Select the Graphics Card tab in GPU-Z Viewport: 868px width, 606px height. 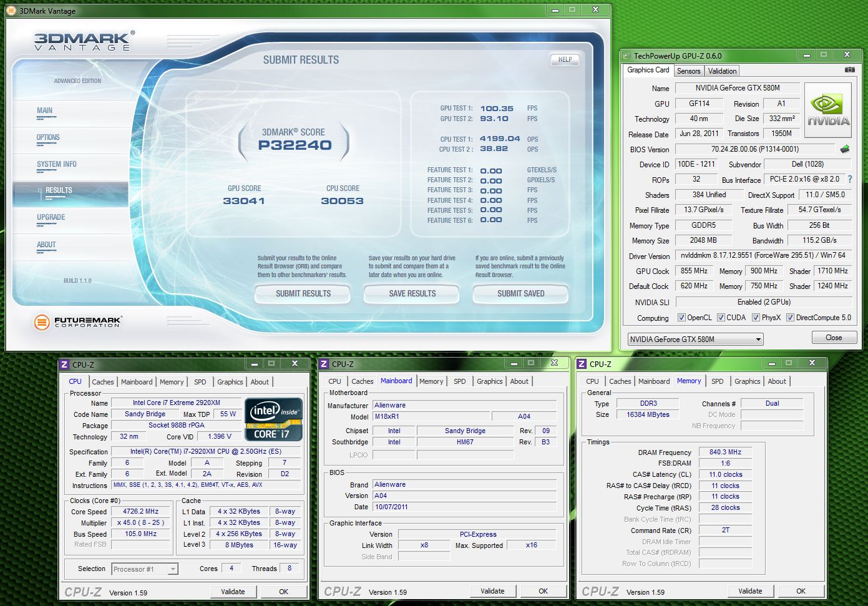tap(648, 70)
